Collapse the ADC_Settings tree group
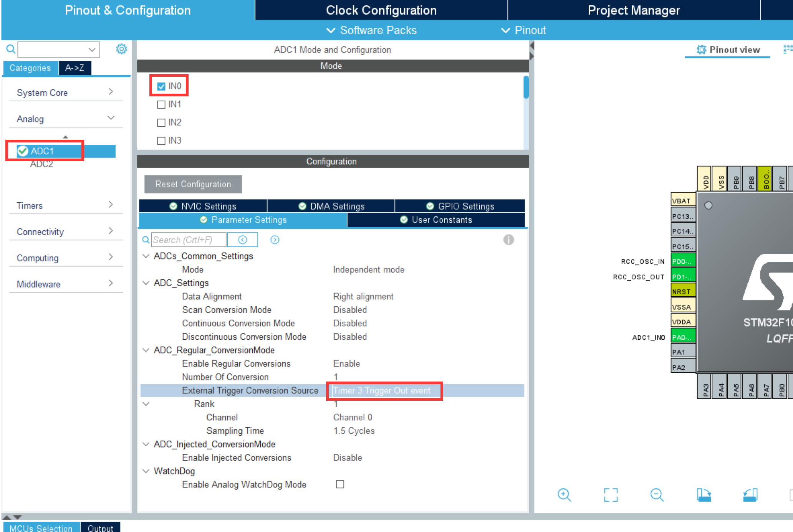Image resolution: width=793 pixels, height=532 pixels. [146, 283]
